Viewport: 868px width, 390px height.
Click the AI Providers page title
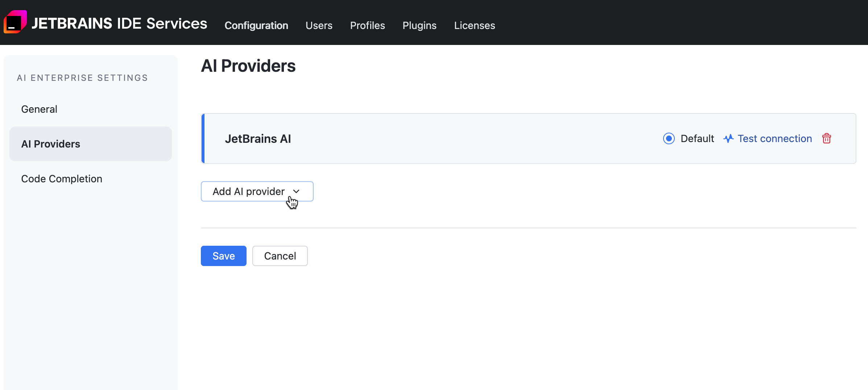(248, 66)
